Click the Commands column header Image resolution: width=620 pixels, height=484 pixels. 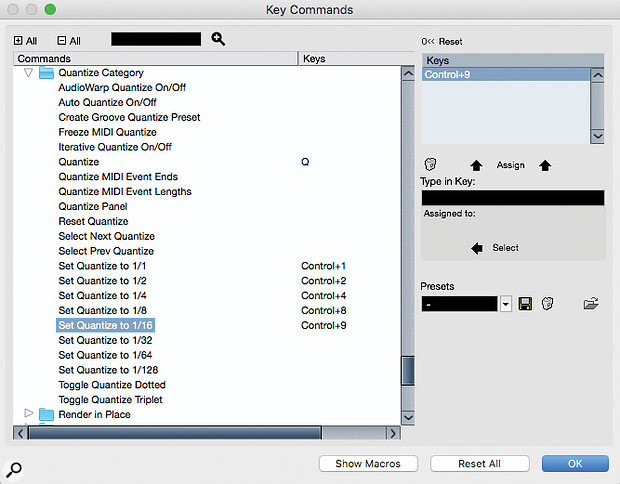155,59
